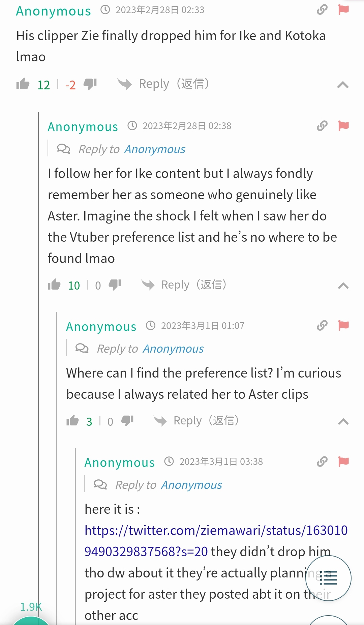The image size is (364, 625).
Task: Open the floating table of contents button
Action: coord(328,578)
